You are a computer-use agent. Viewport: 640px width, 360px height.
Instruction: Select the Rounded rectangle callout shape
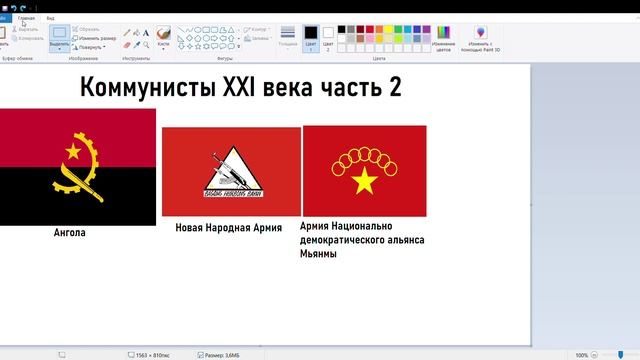pyautogui.click(x=214, y=47)
